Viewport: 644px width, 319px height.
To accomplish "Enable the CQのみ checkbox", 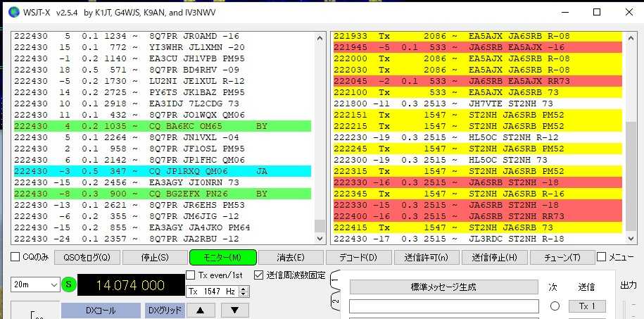I will pos(15,257).
